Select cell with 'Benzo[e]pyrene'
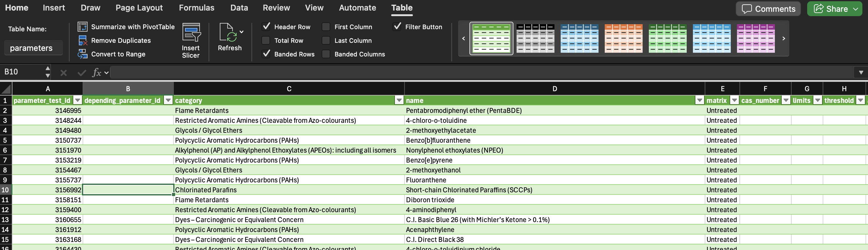The width and height of the screenshot is (868, 250). [x=555, y=160]
